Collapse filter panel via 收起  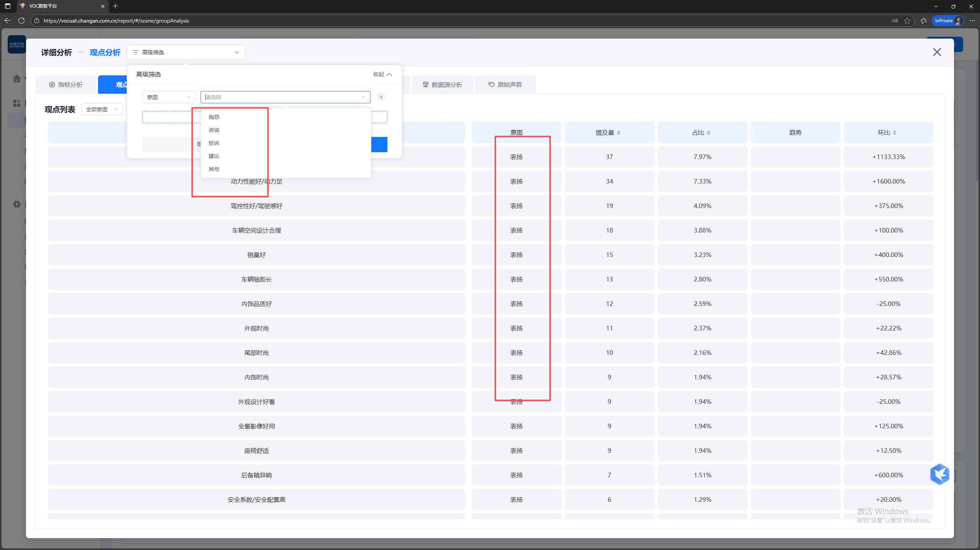point(382,74)
